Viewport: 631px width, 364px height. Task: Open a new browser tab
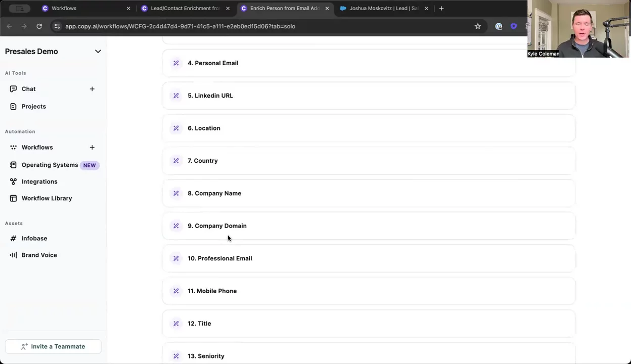[441, 9]
